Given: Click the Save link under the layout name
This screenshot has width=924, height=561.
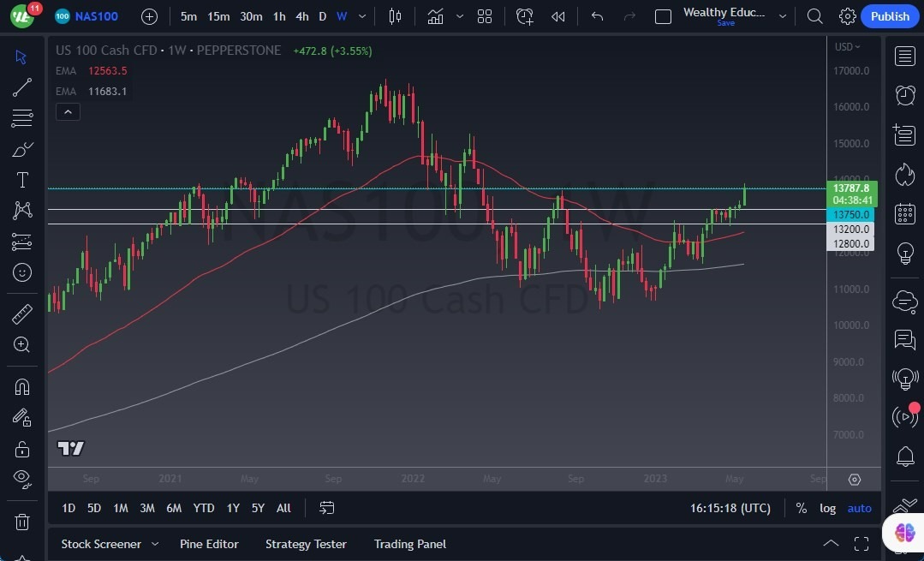Looking at the screenshot, I should pyautogui.click(x=725, y=23).
